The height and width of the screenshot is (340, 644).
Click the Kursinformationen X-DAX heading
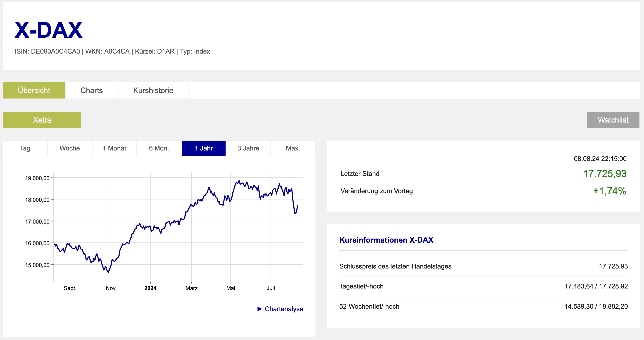386,240
